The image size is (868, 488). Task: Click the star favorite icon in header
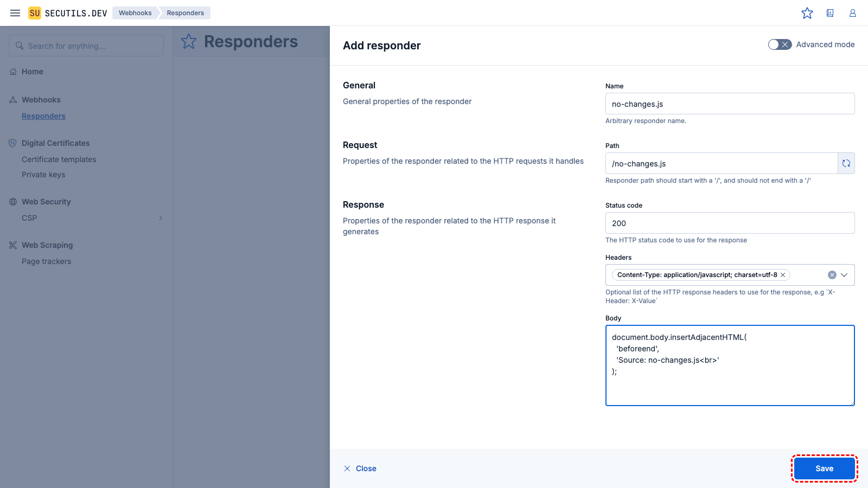(807, 13)
